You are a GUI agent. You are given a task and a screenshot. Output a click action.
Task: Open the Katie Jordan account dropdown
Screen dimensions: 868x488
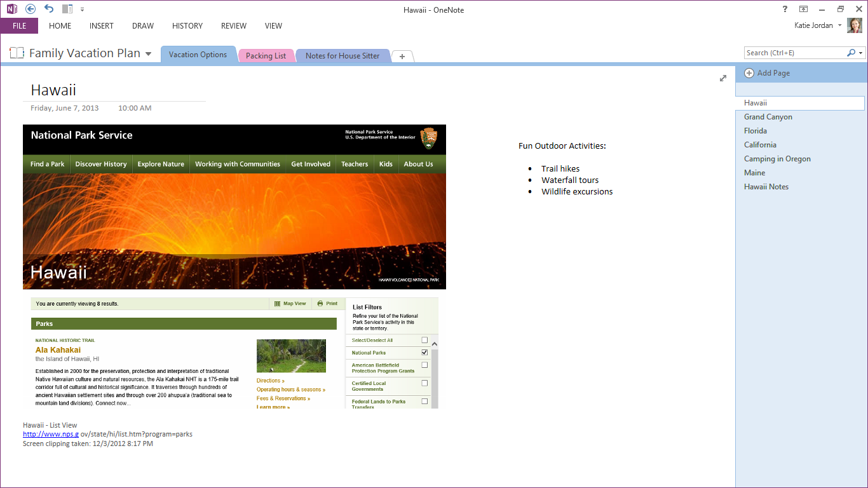point(840,25)
